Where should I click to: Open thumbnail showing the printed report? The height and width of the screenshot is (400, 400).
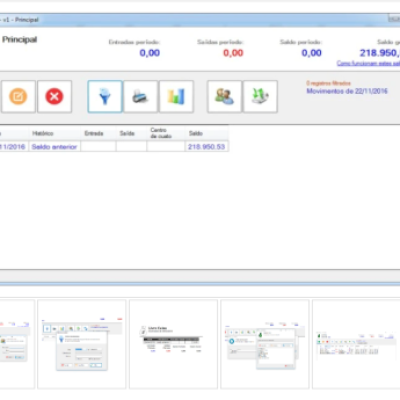tap(173, 344)
